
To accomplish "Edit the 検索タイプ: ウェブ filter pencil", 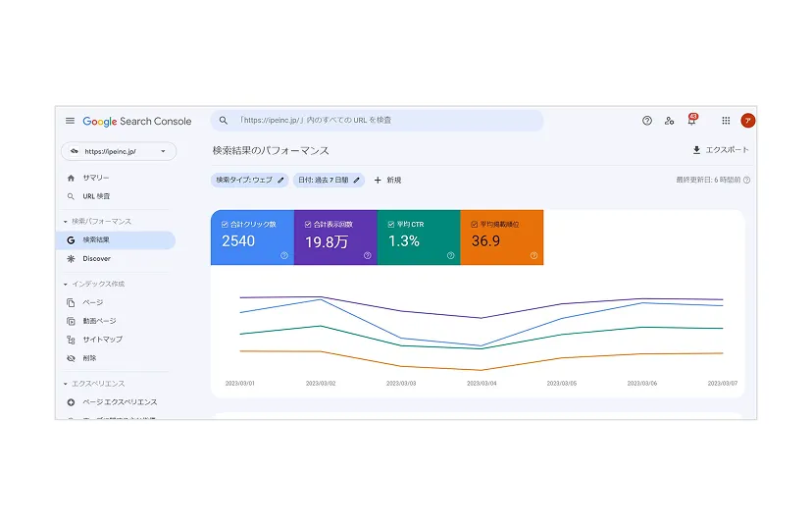I will click(x=281, y=181).
